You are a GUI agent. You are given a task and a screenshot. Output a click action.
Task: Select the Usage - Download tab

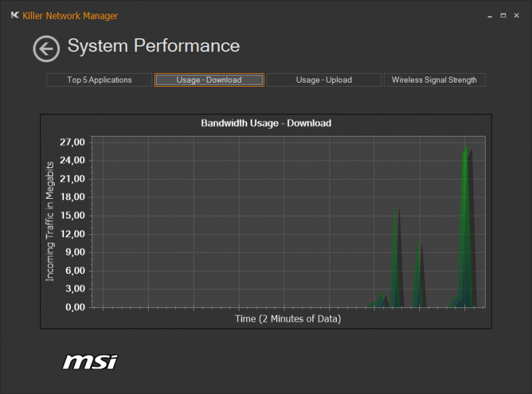(209, 80)
